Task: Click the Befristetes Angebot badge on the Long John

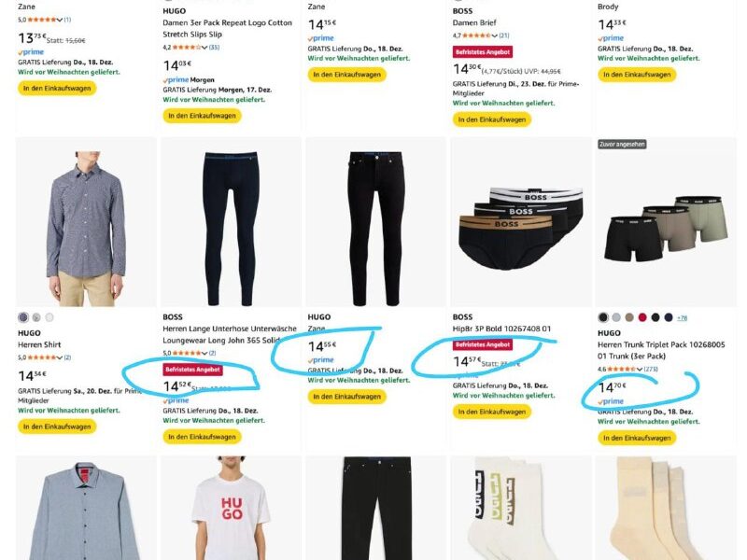Action: pos(192,370)
